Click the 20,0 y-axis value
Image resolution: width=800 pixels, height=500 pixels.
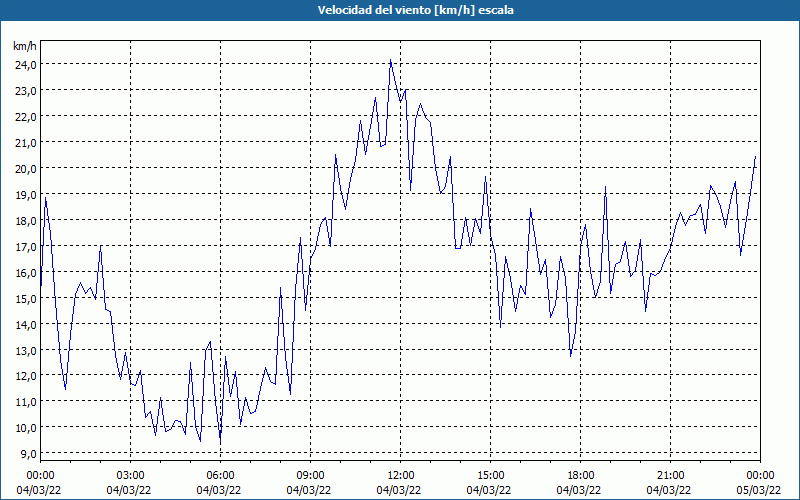pyautogui.click(x=26, y=168)
